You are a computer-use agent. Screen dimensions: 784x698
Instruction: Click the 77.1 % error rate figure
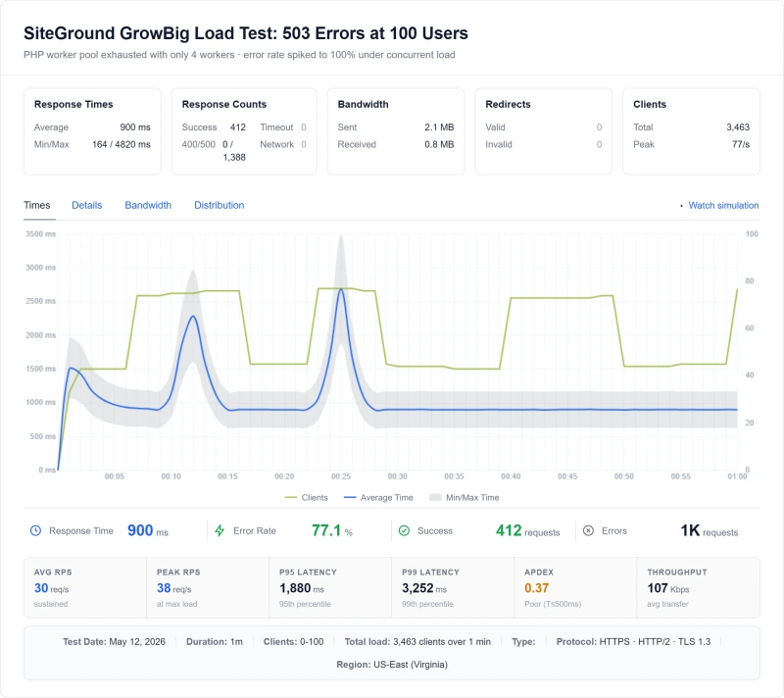(332, 530)
